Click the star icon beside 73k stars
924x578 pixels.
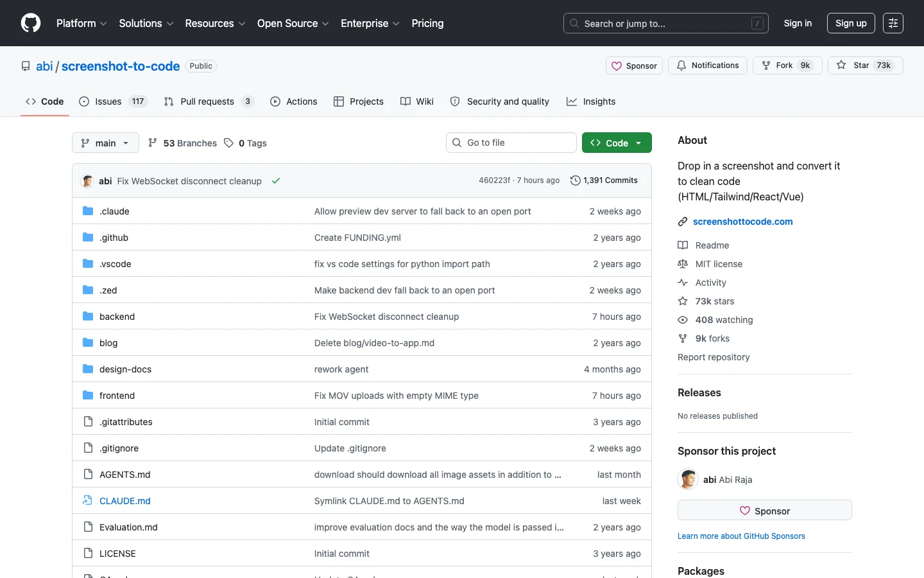click(683, 301)
